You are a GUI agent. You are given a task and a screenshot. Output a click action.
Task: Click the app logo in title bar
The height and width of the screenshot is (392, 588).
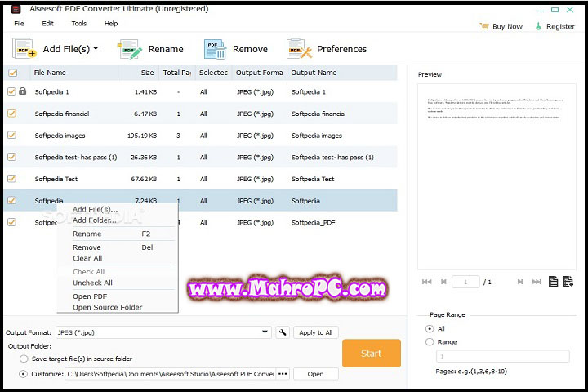click(16, 9)
